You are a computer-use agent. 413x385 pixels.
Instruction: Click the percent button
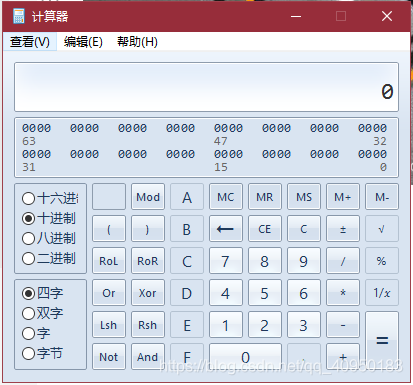[382, 261]
